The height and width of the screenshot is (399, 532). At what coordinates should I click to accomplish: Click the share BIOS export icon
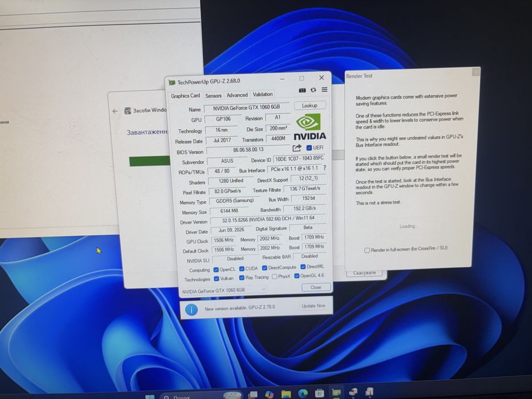pyautogui.click(x=297, y=148)
